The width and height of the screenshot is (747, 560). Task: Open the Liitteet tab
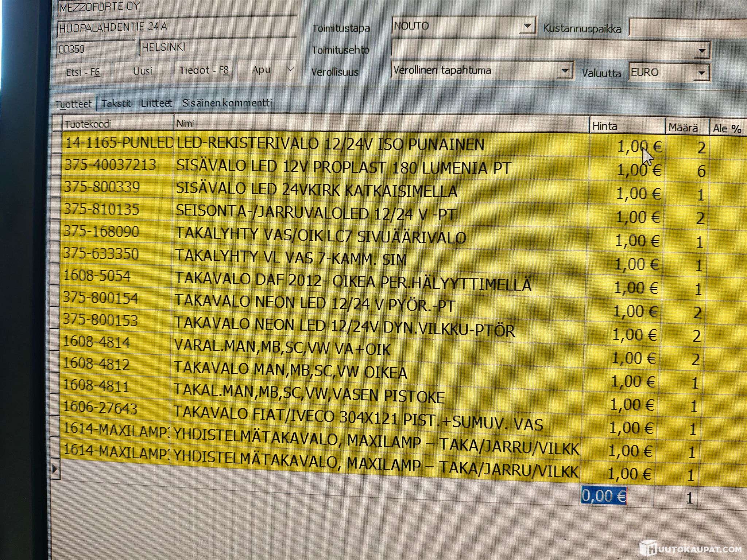point(156,103)
